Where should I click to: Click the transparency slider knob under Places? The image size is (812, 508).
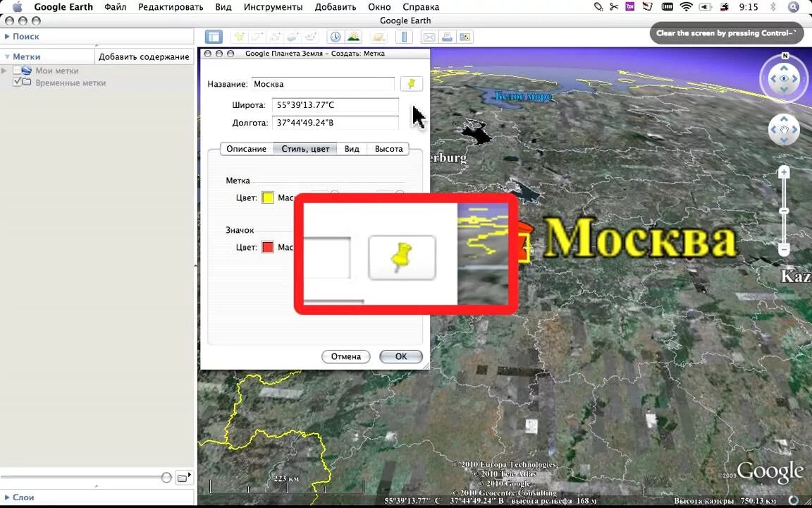tap(166, 478)
